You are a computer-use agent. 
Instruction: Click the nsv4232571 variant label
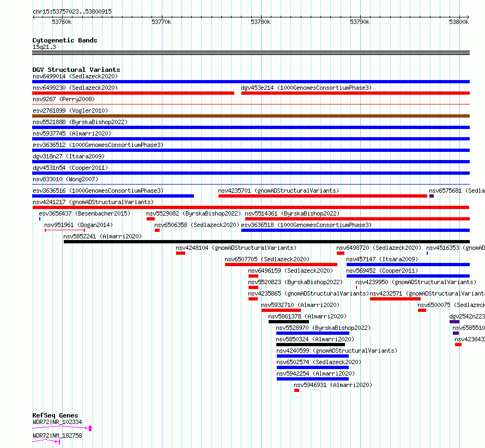point(427,293)
